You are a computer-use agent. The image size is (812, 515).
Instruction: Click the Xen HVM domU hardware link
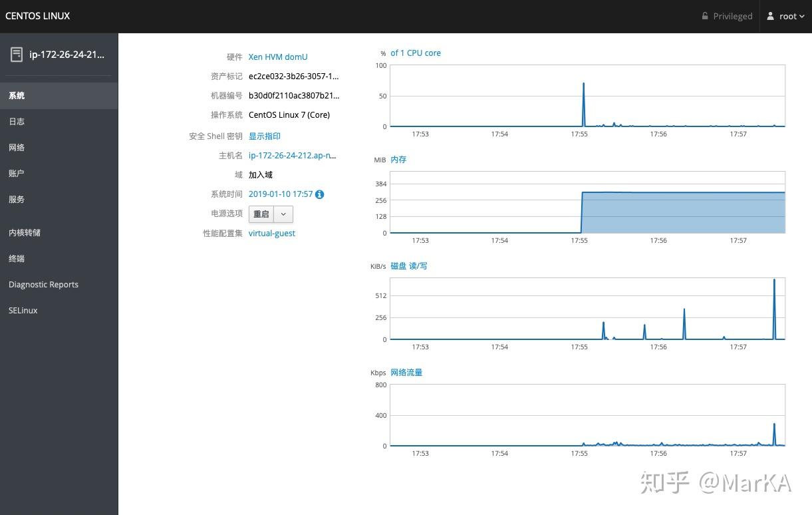point(278,57)
